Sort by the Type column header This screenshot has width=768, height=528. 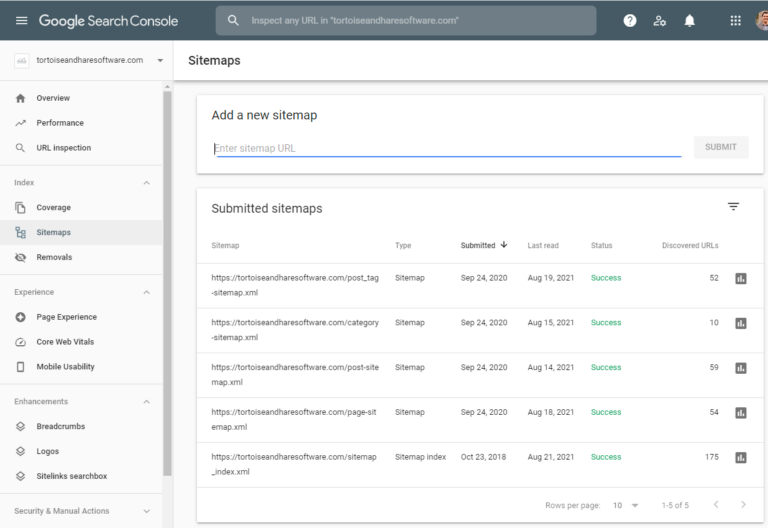click(403, 245)
